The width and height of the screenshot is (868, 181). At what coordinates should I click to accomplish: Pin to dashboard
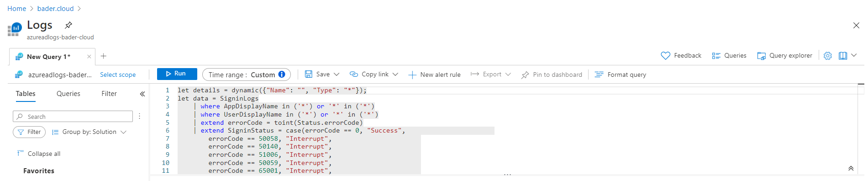point(552,75)
